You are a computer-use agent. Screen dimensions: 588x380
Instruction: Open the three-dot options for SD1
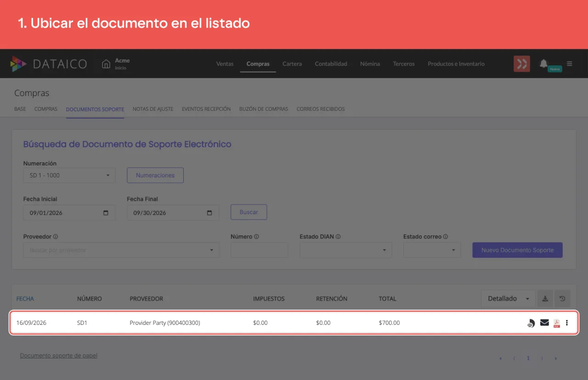pos(567,323)
